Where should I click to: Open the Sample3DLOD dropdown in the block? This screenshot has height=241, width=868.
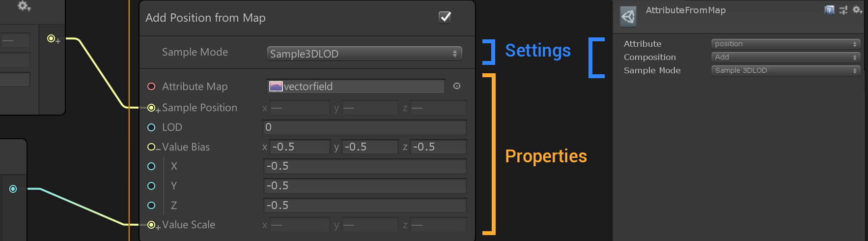point(364,54)
